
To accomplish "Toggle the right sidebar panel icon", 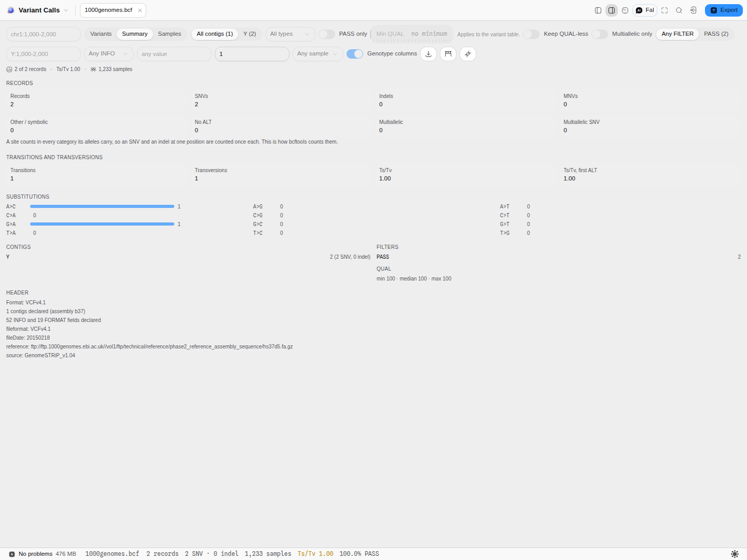I will [x=612, y=10].
